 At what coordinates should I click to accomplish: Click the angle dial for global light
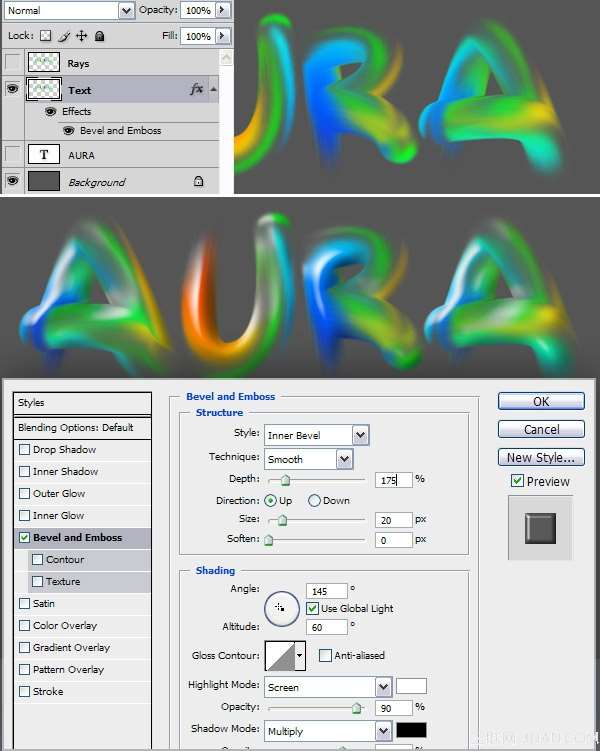pyautogui.click(x=281, y=608)
